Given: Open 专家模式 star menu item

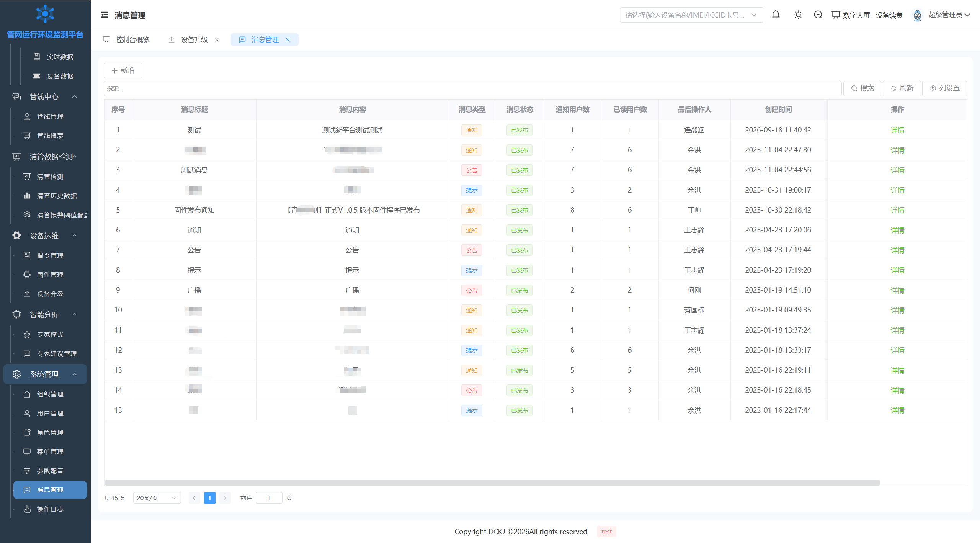Looking at the screenshot, I should coord(50,334).
